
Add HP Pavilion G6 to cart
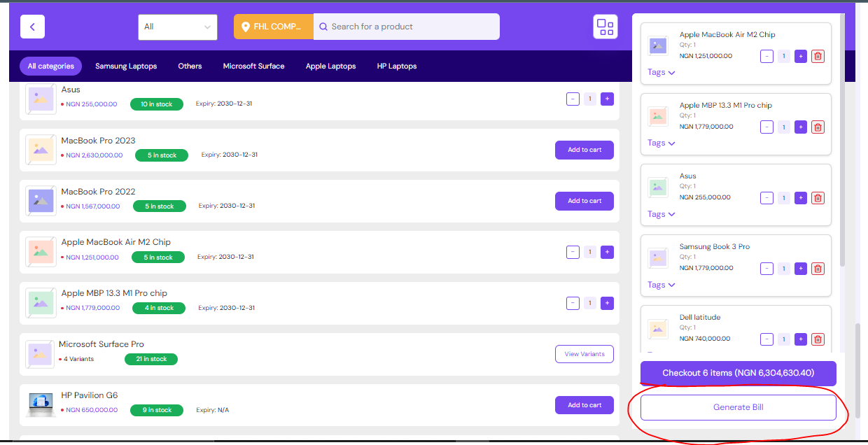pos(584,405)
